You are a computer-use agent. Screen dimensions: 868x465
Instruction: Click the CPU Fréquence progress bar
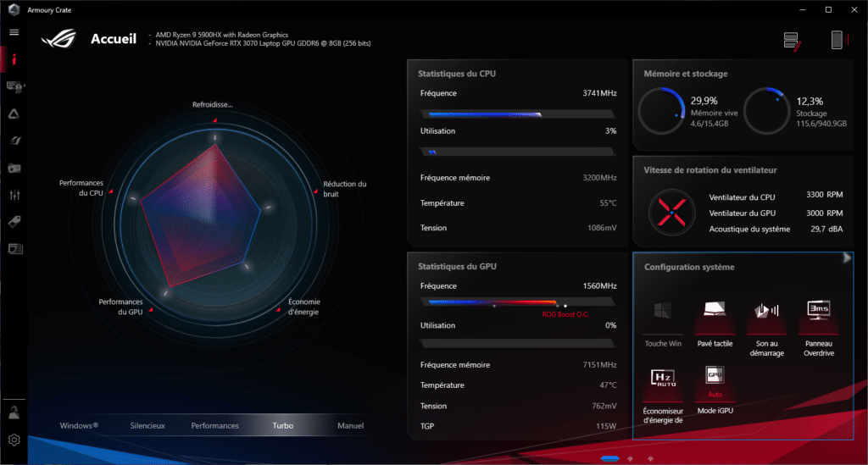click(518, 114)
